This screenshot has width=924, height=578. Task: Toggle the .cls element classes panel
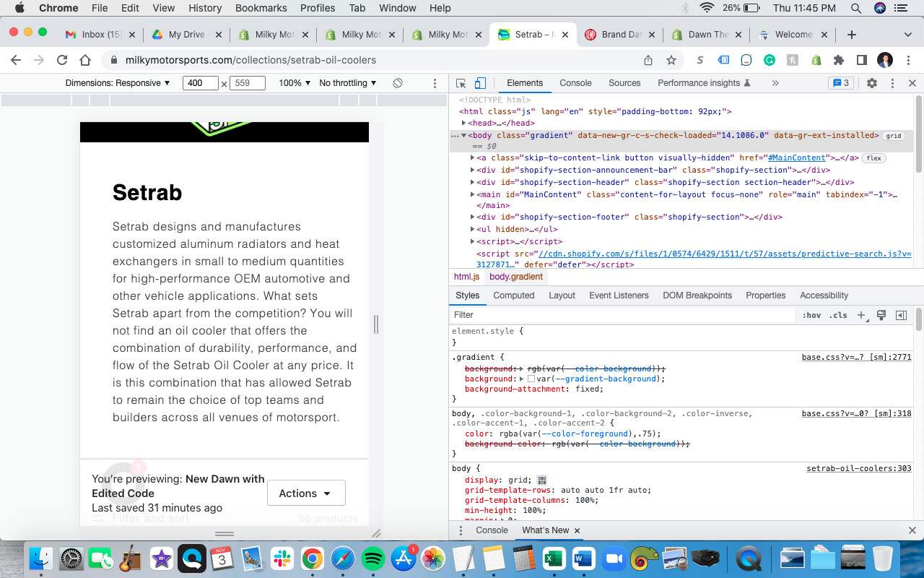(838, 315)
